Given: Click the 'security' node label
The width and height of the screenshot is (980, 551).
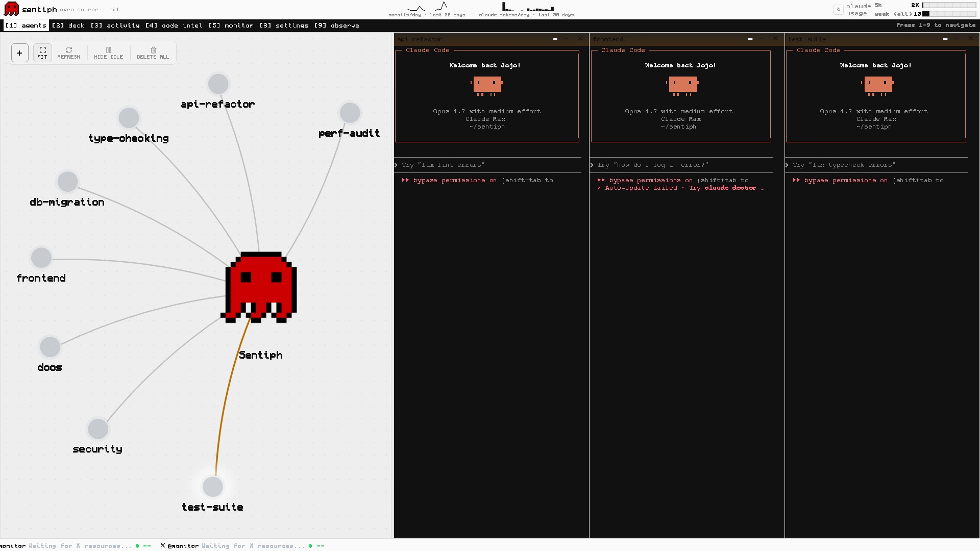Looking at the screenshot, I should click(97, 449).
